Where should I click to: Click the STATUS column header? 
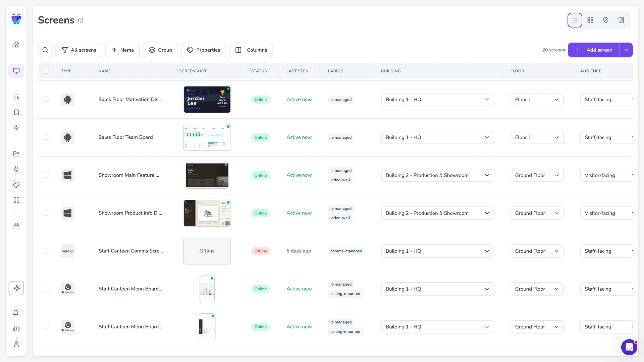pos(259,71)
